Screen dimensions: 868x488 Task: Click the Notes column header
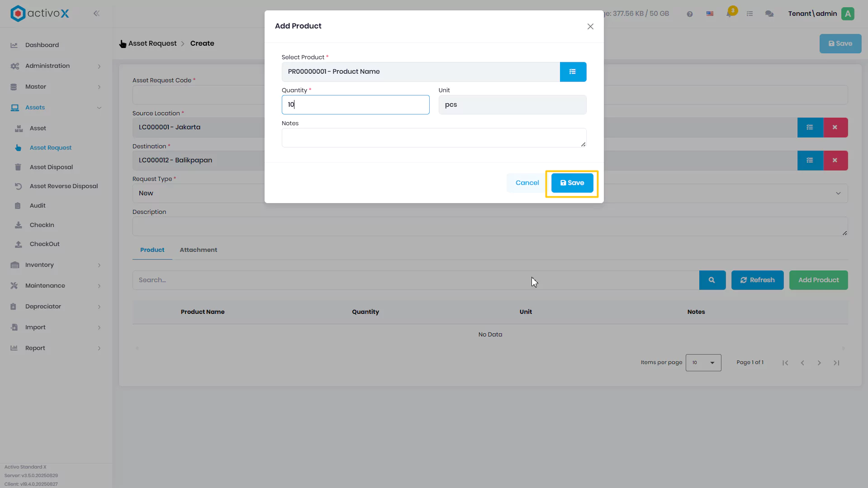(696, 312)
